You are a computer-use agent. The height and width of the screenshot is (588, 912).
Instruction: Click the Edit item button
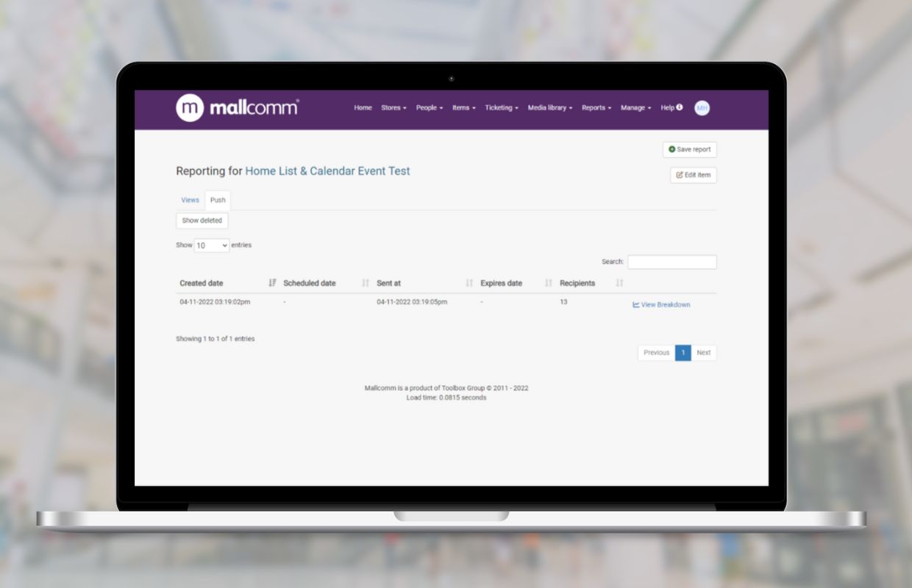[x=693, y=175]
